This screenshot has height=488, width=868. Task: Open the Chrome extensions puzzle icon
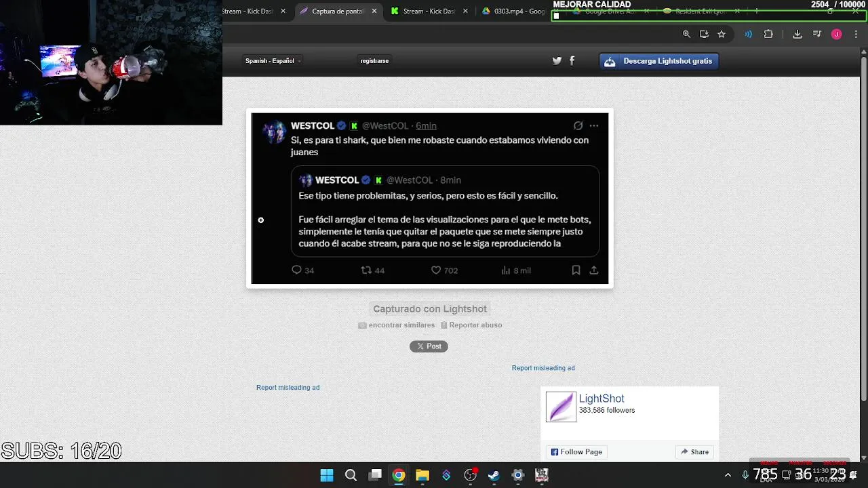click(x=768, y=35)
